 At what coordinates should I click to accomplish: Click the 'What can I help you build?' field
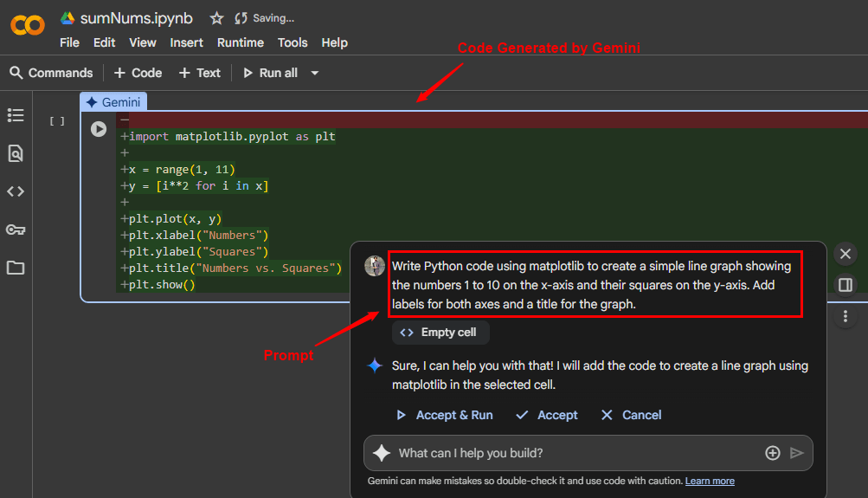(x=571, y=453)
